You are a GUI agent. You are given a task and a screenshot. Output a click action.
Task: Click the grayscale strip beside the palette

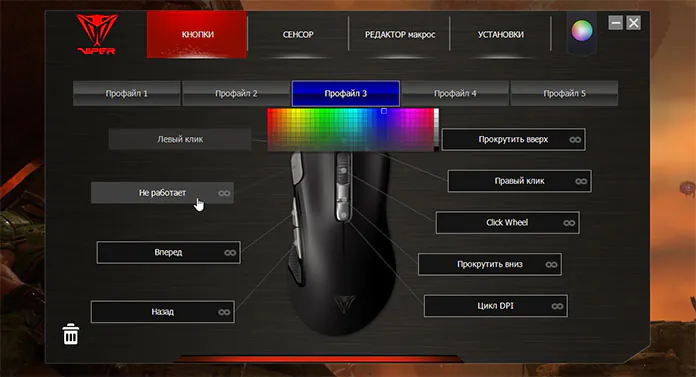coord(436,130)
